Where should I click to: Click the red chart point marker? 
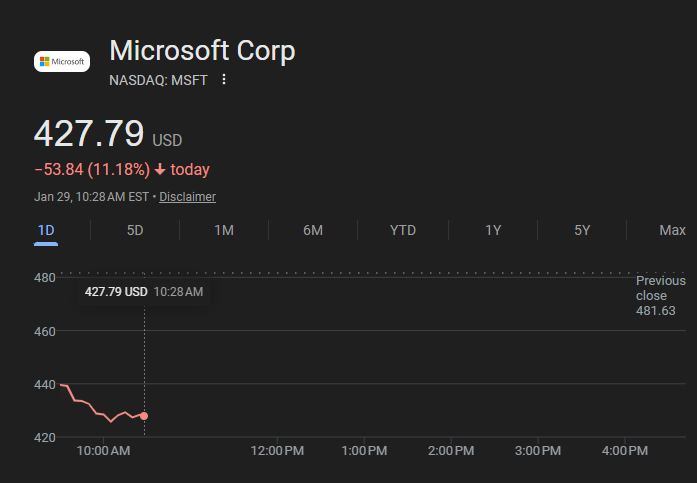tap(144, 416)
